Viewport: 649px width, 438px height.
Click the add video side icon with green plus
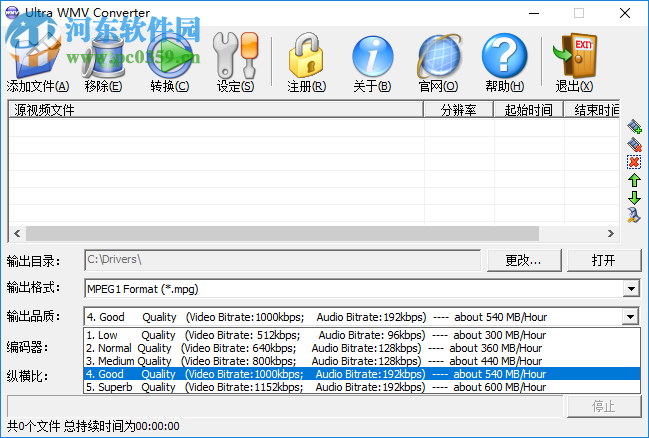[x=634, y=126]
